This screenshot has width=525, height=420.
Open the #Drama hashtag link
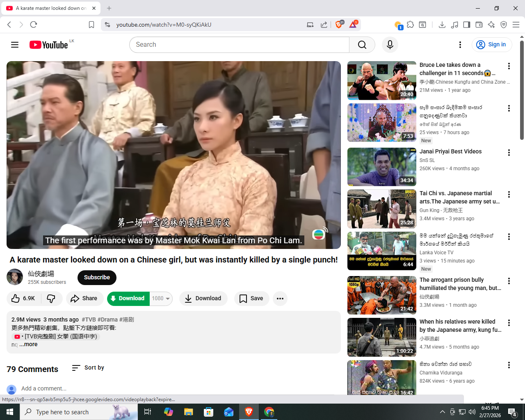(107, 320)
